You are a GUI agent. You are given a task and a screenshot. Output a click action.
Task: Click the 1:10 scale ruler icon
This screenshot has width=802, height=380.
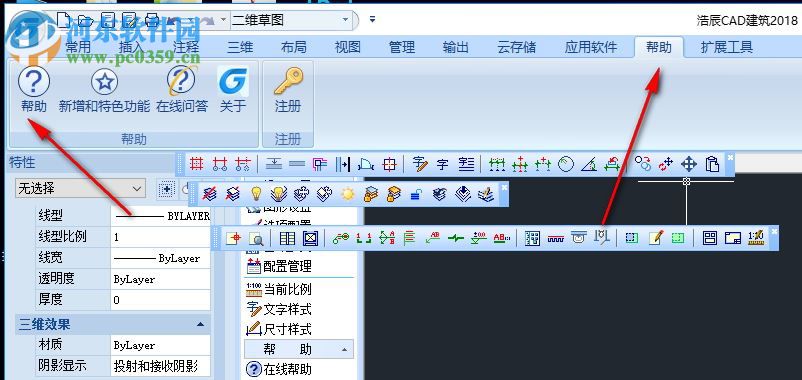(755, 238)
